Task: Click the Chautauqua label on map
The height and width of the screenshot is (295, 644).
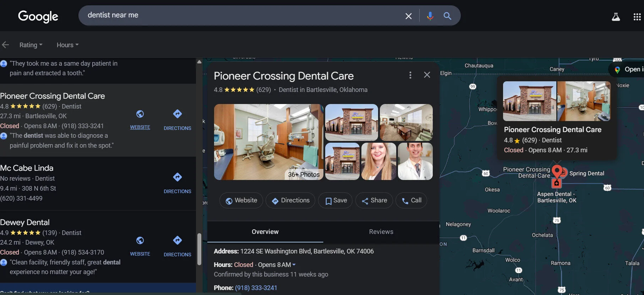Action: point(479,66)
